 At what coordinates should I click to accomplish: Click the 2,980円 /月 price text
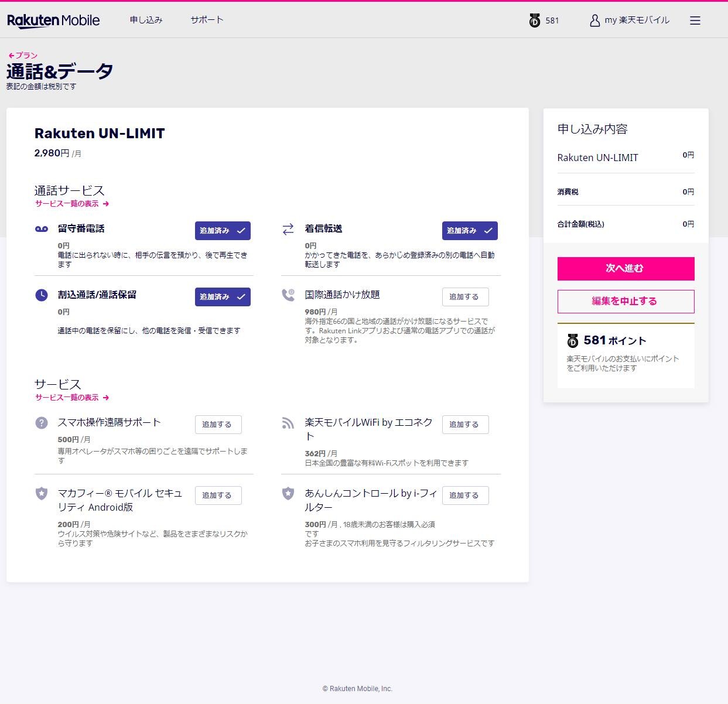58,153
